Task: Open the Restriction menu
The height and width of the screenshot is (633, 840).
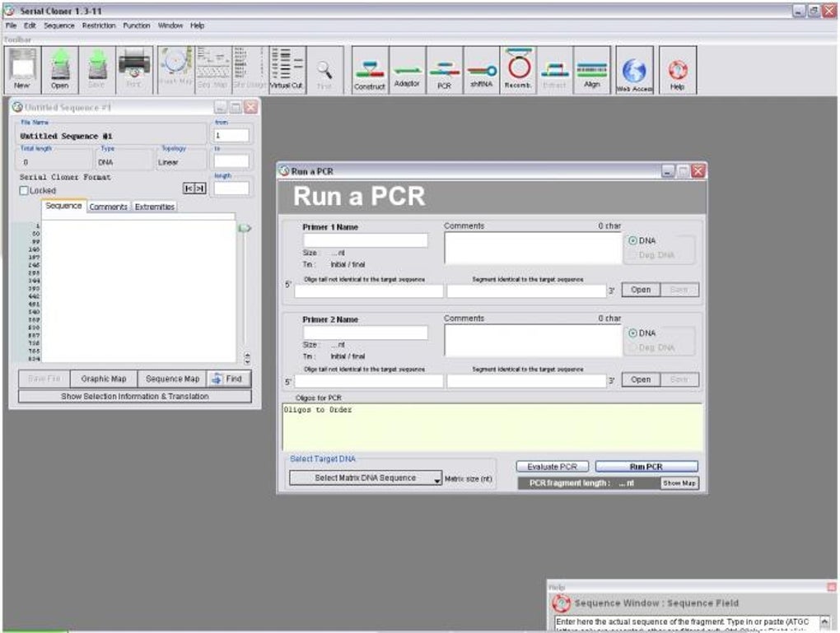Action: [x=99, y=26]
